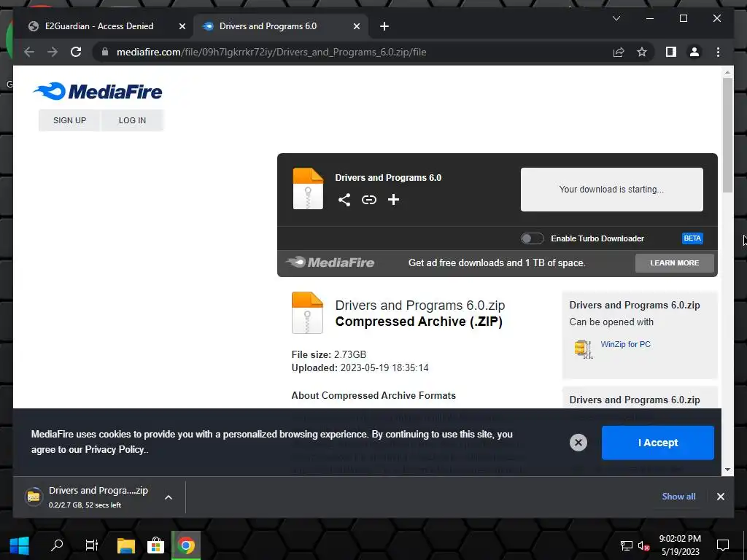Click the MediaFire logo at page top
This screenshot has height=560, width=747.
click(98, 91)
